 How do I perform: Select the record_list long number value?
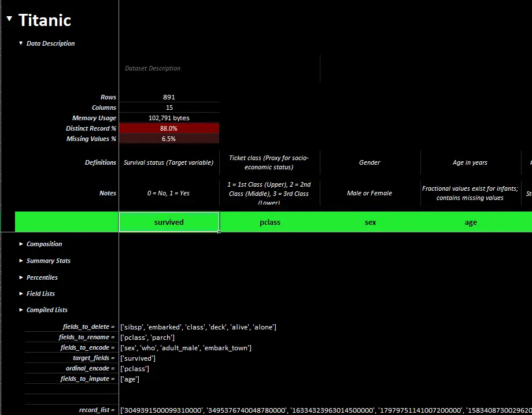(326, 410)
